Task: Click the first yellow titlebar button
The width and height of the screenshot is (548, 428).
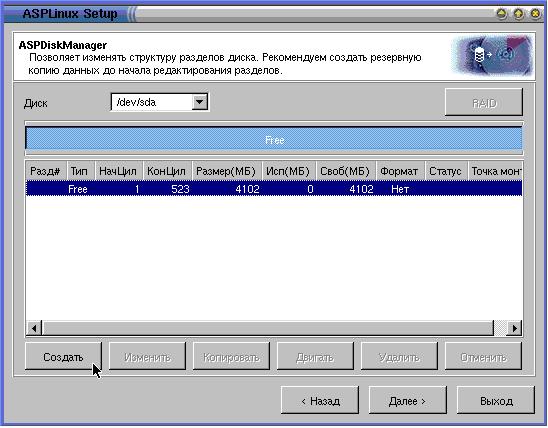Action: click(x=502, y=14)
